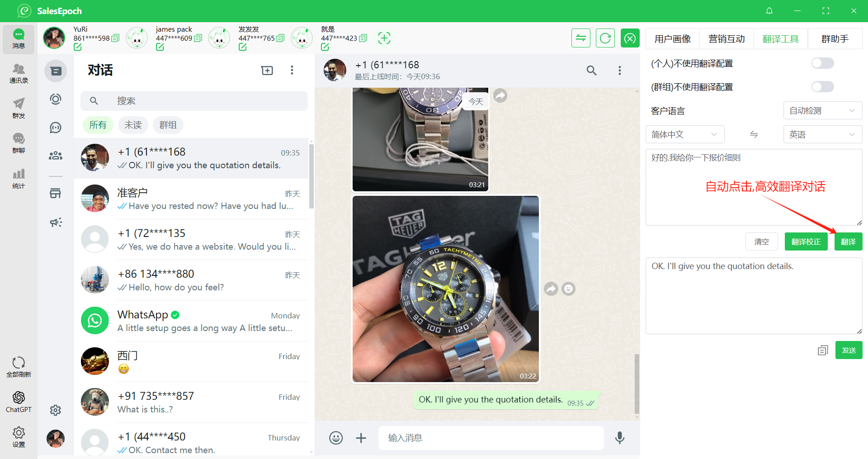Switch to the YuRi account
Image resolution: width=868 pixels, height=459 pixels.
[81, 38]
